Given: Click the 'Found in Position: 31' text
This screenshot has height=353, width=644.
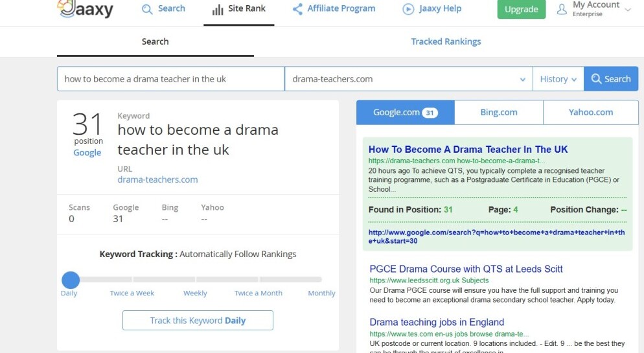Looking at the screenshot, I should [x=410, y=210].
